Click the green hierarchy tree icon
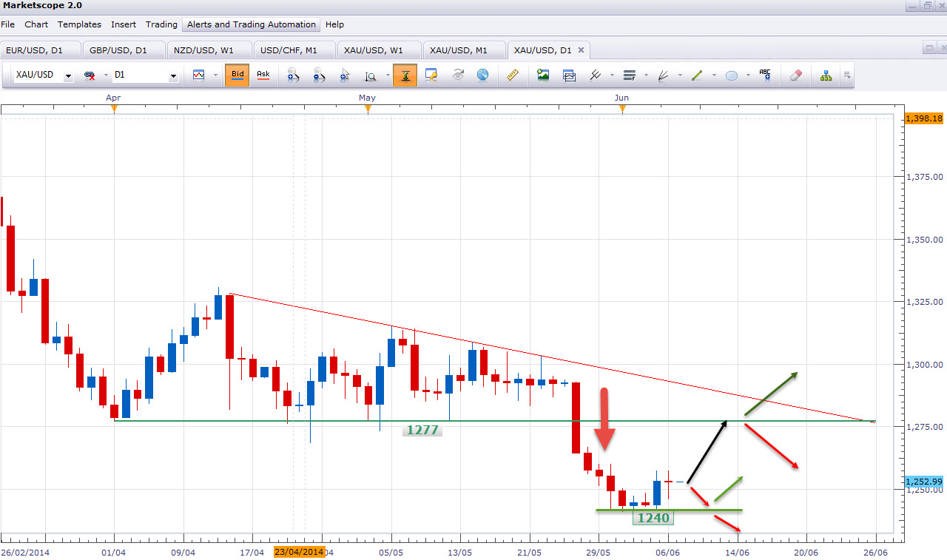 coord(826,75)
